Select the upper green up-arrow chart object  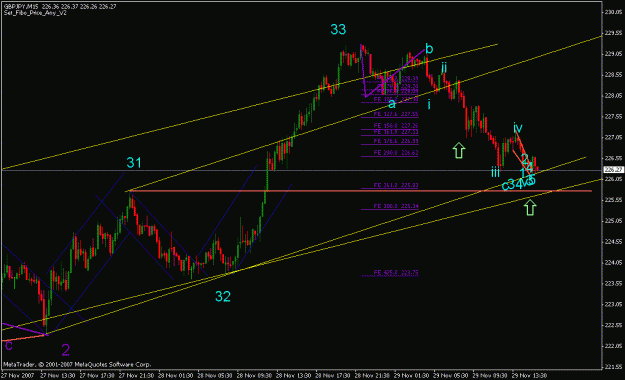click(459, 150)
